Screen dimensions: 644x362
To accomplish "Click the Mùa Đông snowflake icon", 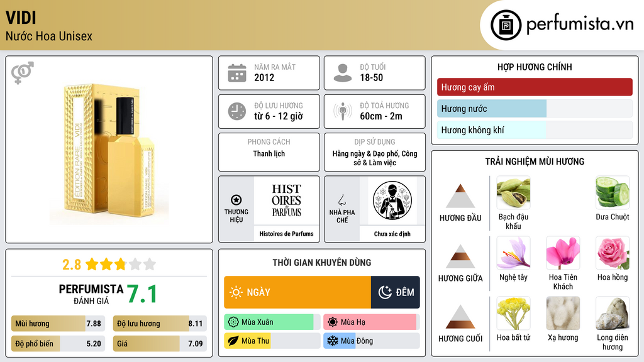I will (333, 341).
